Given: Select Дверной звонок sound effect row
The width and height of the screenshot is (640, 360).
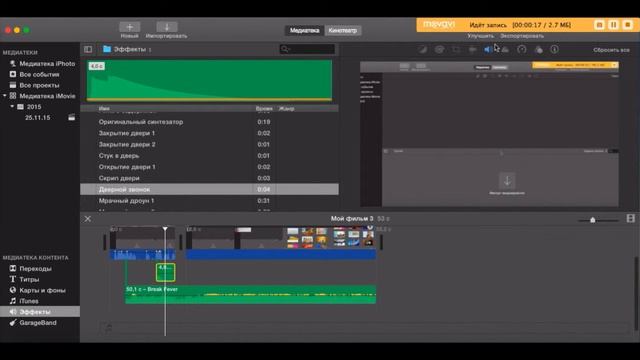Looking at the screenshot, I should click(x=209, y=189).
